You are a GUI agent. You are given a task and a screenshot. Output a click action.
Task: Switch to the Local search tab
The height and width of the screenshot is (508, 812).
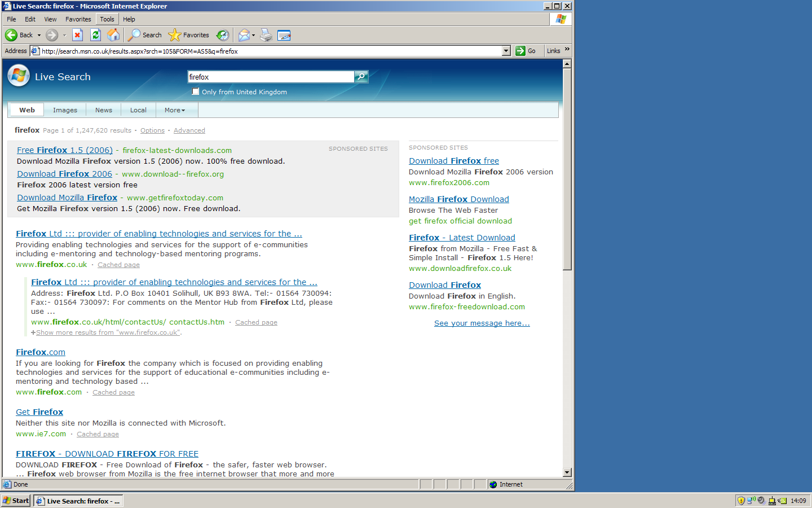[138, 110]
